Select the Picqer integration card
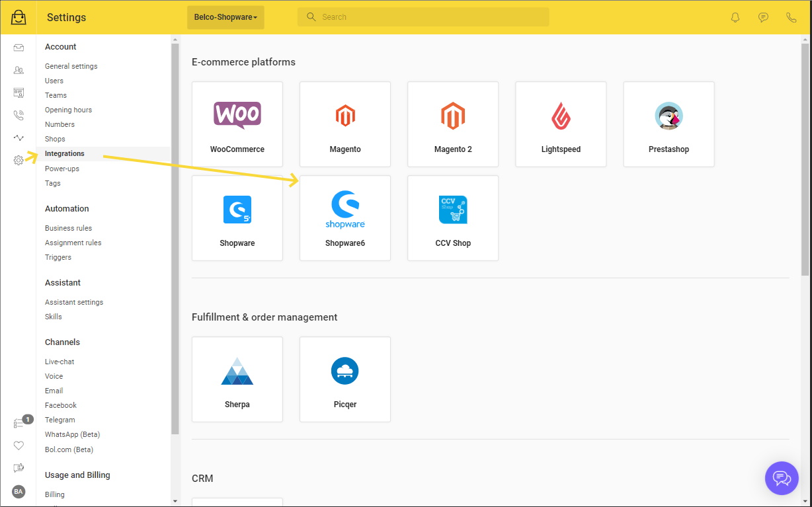The height and width of the screenshot is (507, 812). 345,379
